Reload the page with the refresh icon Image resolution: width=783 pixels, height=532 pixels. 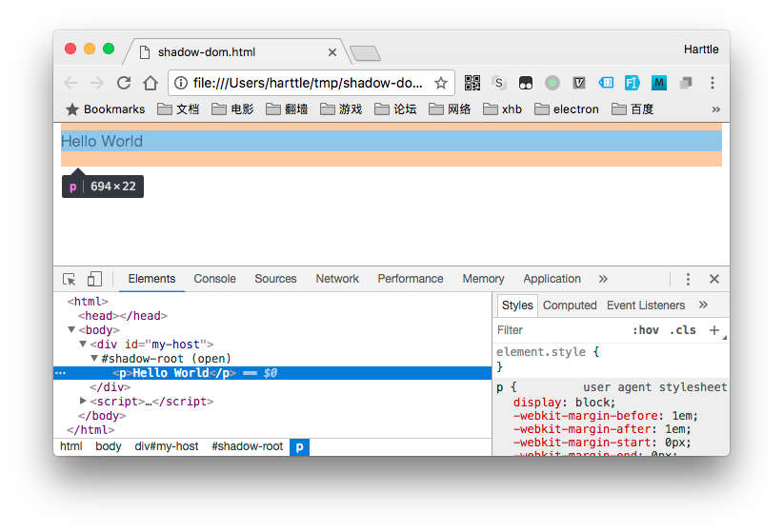[x=124, y=83]
